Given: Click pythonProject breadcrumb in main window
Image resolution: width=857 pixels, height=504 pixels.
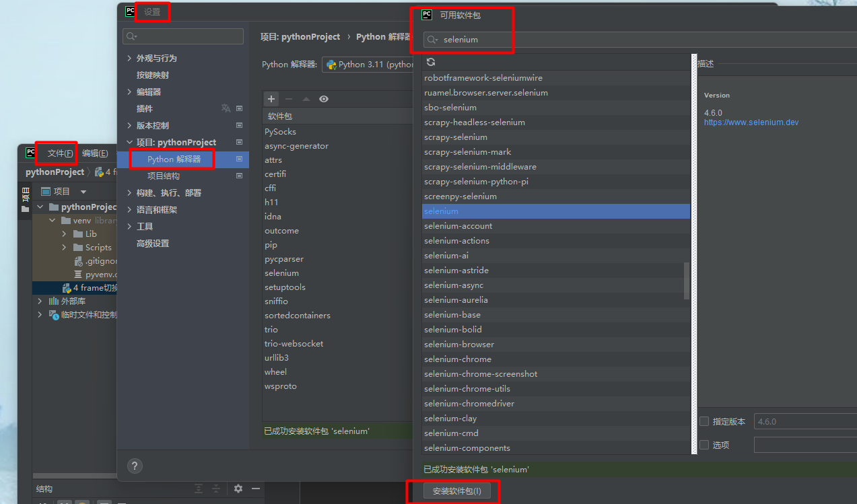Looking at the screenshot, I should 55,172.
